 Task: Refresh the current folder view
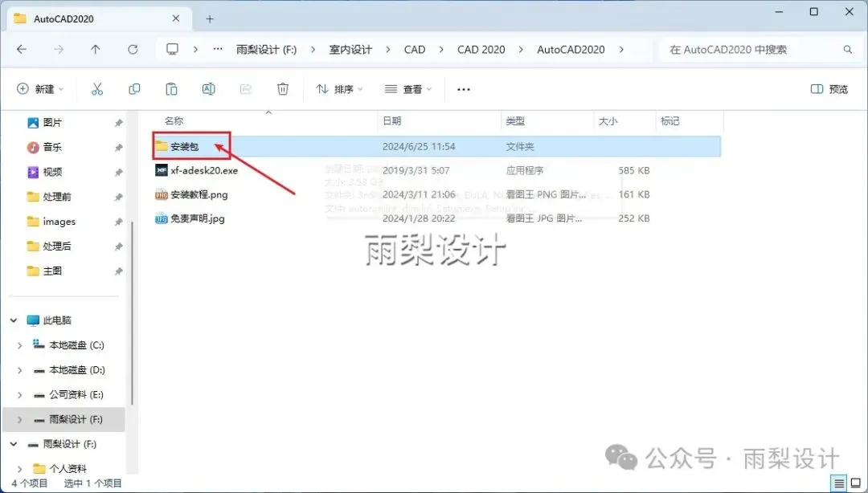pos(133,49)
